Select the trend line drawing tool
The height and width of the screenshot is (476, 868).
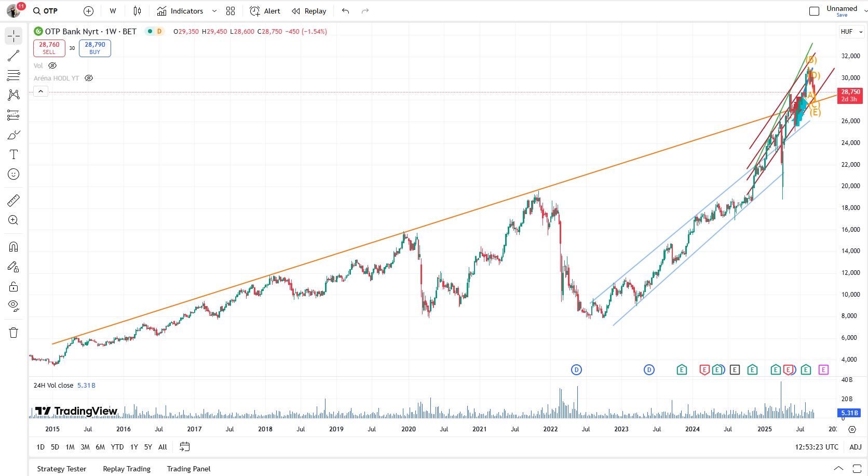click(13, 56)
